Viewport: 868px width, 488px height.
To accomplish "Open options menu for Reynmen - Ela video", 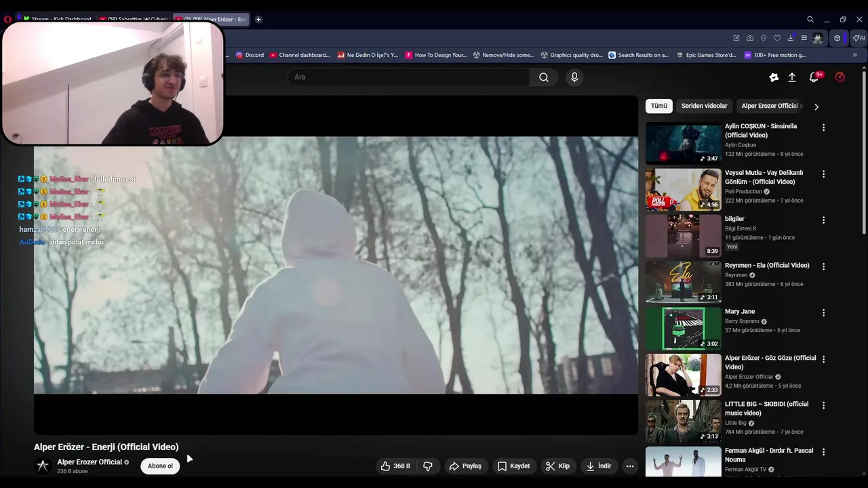I will (823, 267).
